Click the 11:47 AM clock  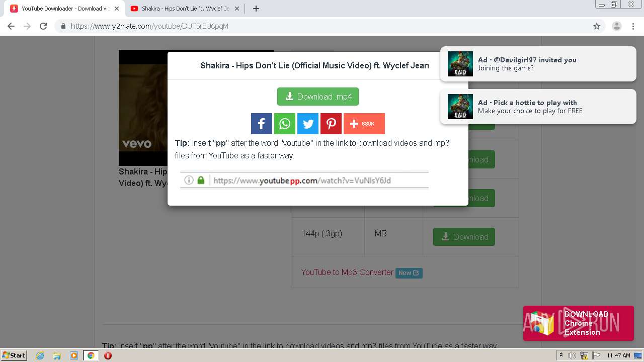pyautogui.click(x=618, y=355)
